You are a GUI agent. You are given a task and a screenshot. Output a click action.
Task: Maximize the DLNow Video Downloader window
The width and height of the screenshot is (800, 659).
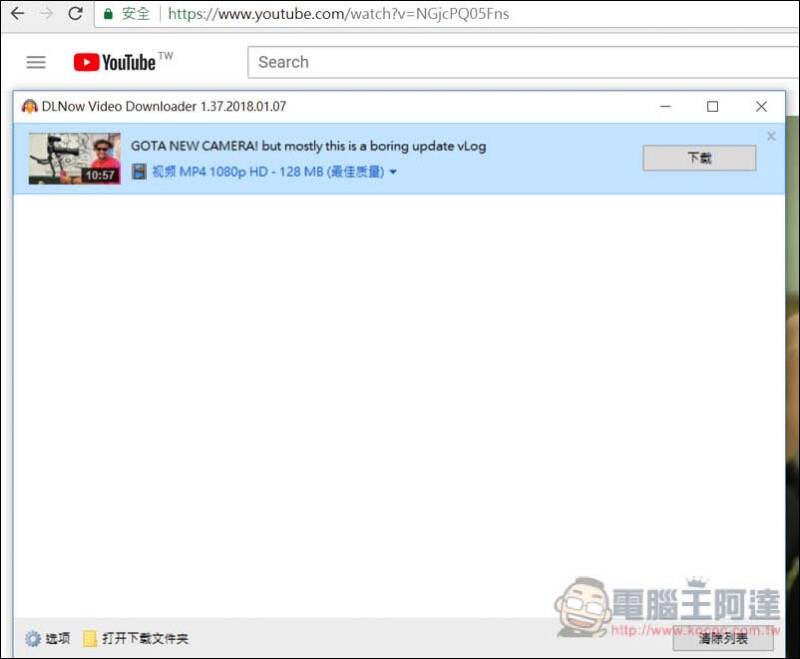[x=712, y=107]
